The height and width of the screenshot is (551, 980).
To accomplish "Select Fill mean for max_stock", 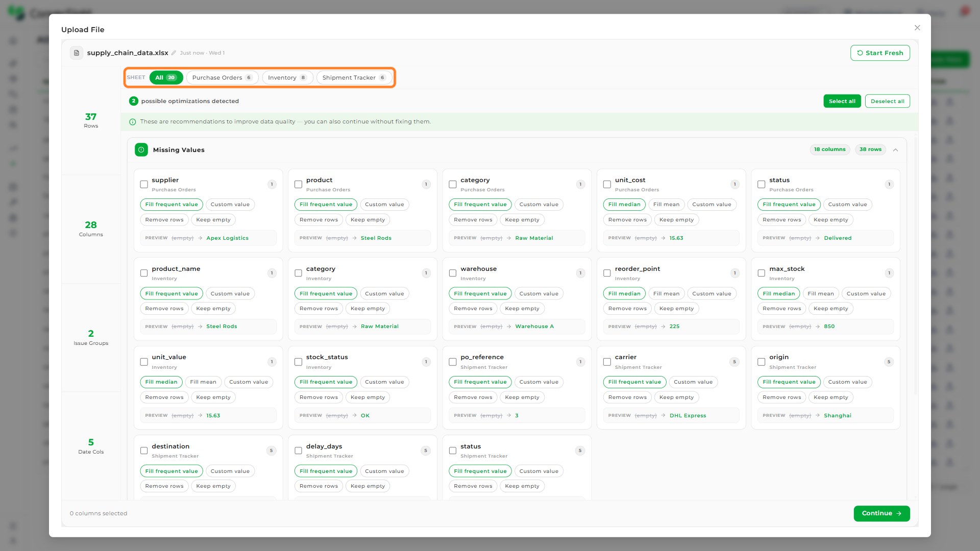I will (x=821, y=294).
